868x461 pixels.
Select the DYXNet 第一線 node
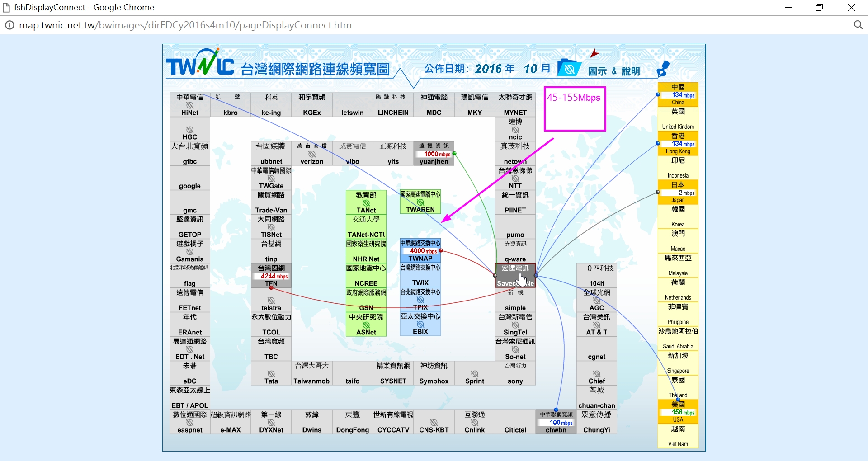click(271, 422)
